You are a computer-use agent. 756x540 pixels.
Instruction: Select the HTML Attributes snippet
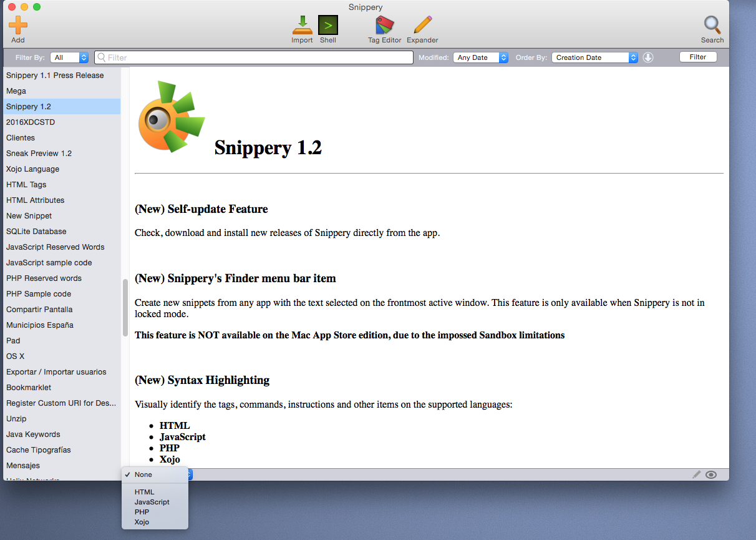tap(62, 200)
